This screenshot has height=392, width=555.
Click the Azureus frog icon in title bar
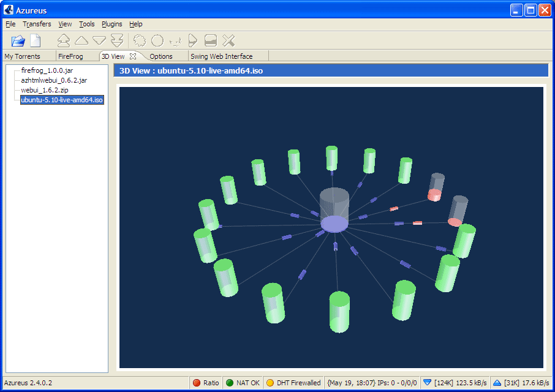tap(9, 10)
